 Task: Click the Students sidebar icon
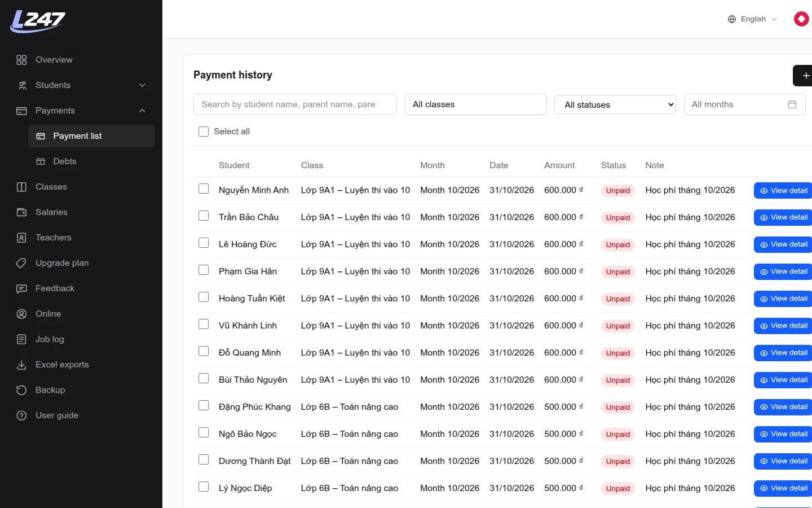pos(21,85)
